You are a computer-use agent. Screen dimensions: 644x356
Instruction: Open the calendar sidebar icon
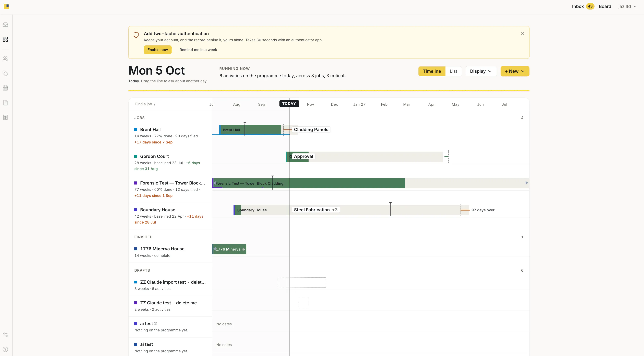(x=5, y=88)
